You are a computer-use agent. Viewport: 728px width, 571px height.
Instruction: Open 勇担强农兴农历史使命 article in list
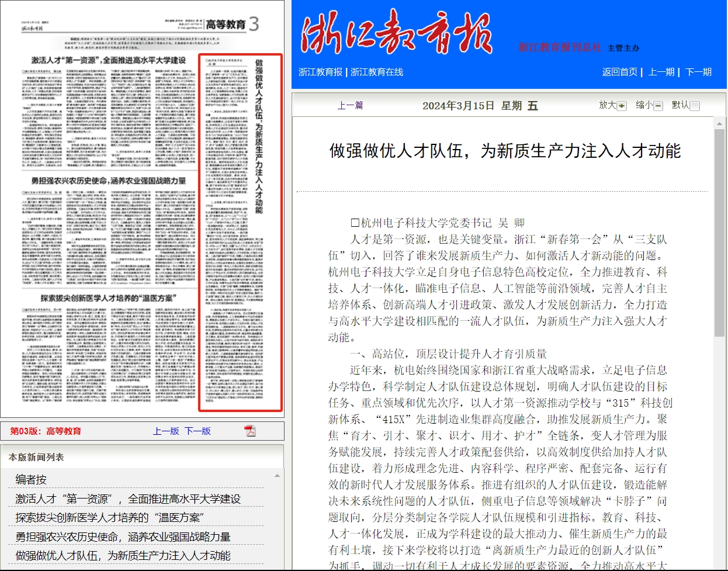click(123, 537)
